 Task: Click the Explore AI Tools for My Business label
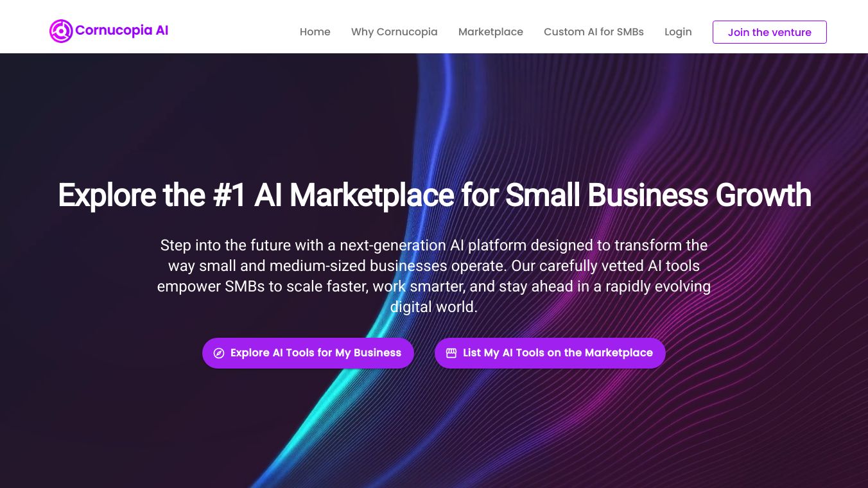(316, 353)
